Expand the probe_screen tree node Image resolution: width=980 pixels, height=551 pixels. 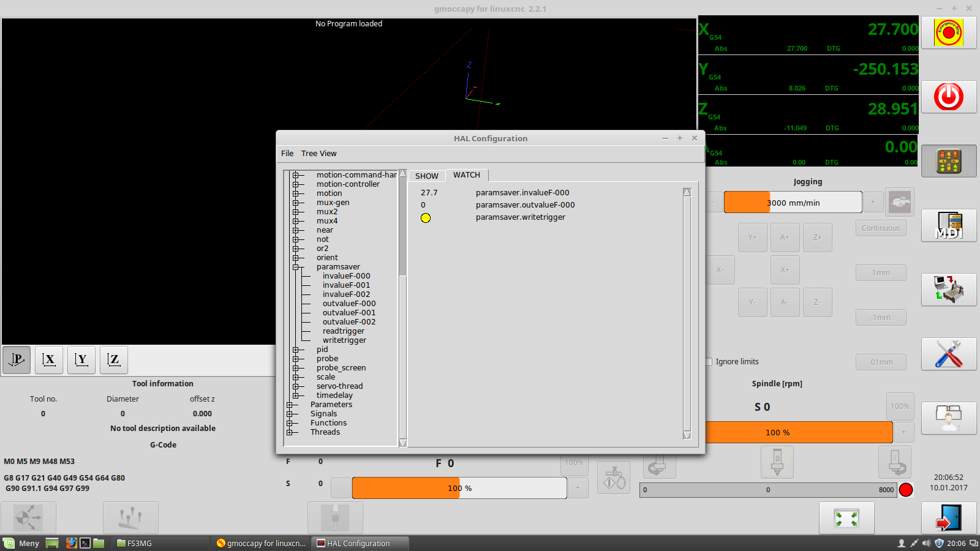296,368
